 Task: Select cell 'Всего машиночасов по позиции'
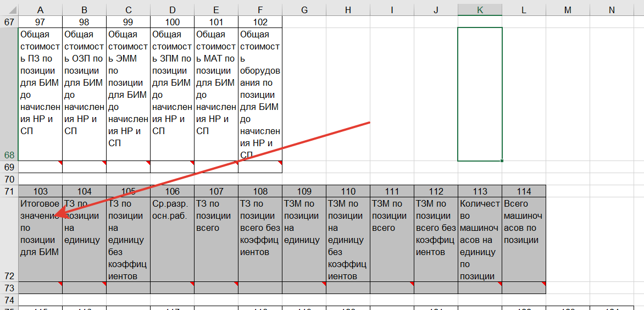pos(524,240)
